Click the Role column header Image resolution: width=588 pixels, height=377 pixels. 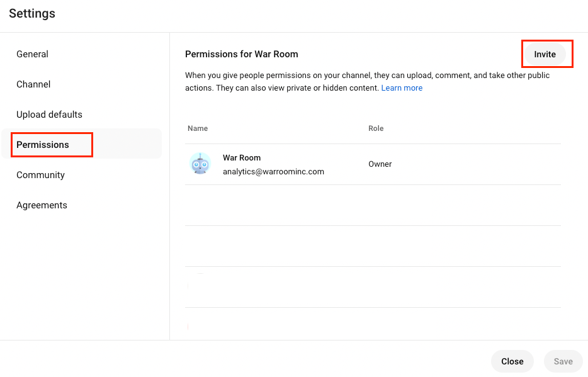[376, 128]
